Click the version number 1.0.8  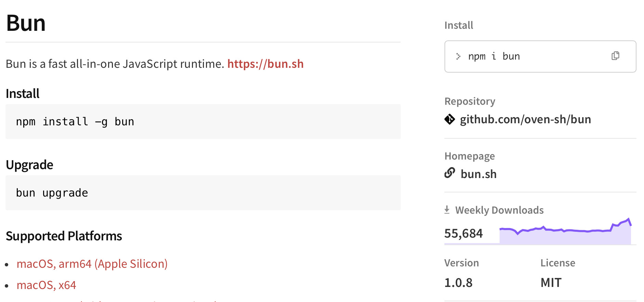(x=458, y=282)
